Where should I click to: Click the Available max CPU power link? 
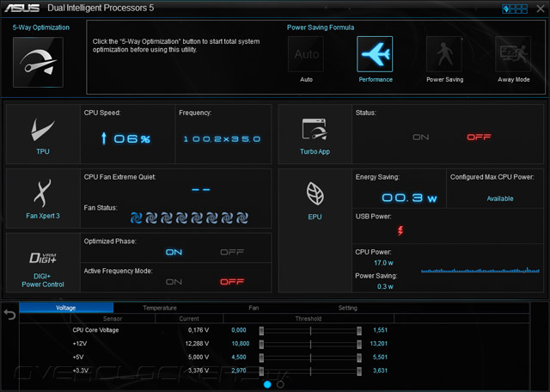pyautogui.click(x=500, y=199)
